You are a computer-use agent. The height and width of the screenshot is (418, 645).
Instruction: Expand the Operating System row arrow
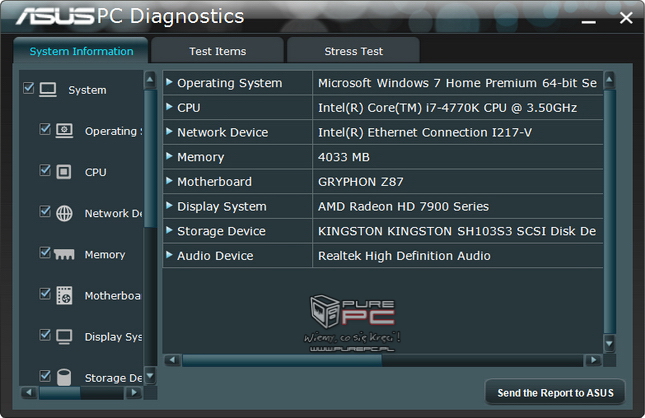coord(169,82)
